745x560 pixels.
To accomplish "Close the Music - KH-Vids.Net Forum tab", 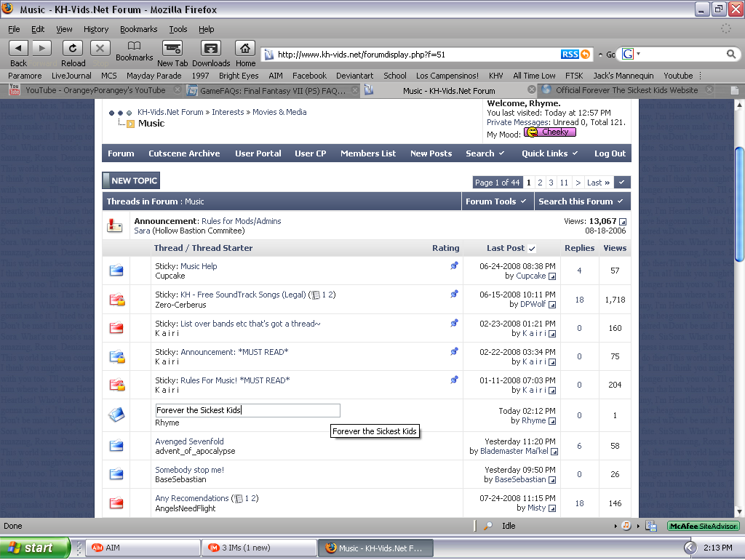I will (x=532, y=89).
